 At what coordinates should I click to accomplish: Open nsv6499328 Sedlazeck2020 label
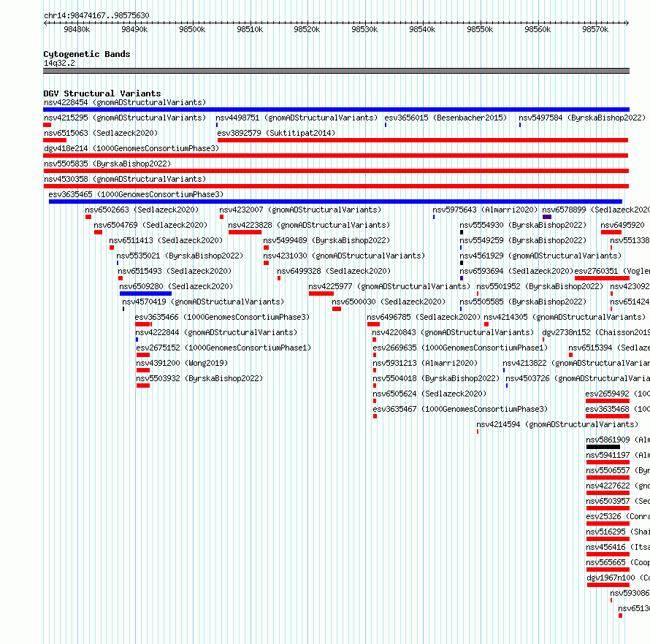click(334, 271)
